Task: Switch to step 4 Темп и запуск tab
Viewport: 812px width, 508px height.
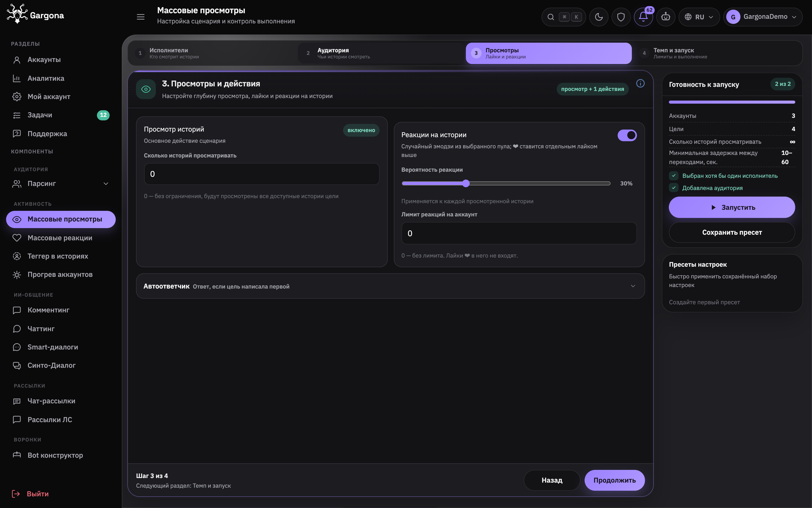Action: click(717, 53)
